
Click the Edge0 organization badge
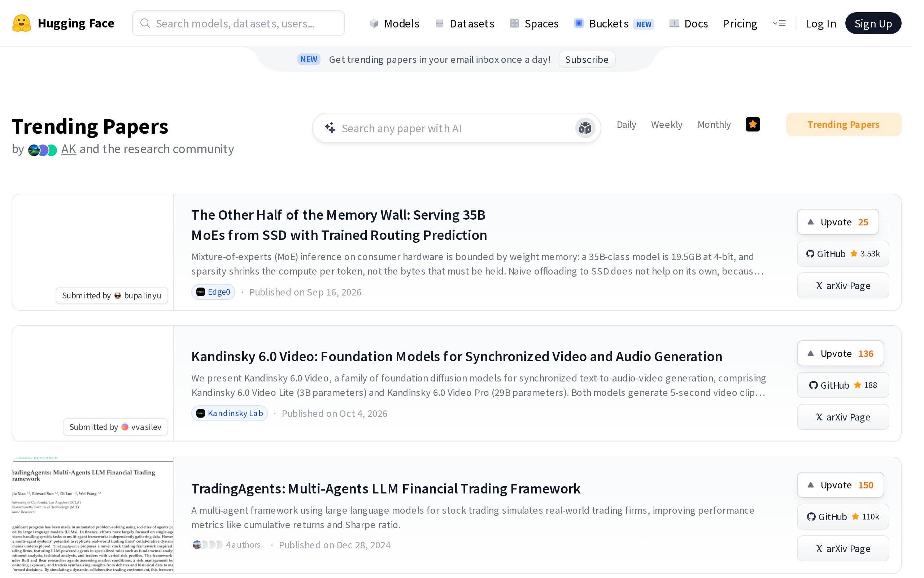(x=213, y=292)
